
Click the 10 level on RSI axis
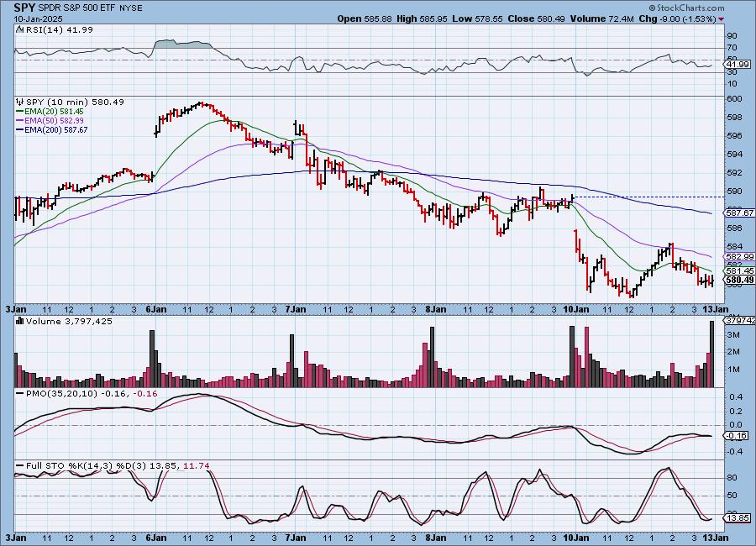point(732,83)
